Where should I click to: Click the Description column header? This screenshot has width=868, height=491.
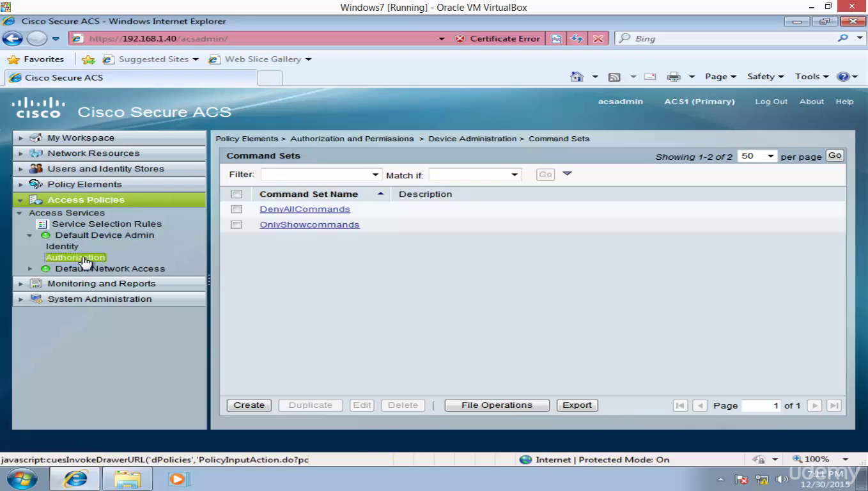coord(425,194)
